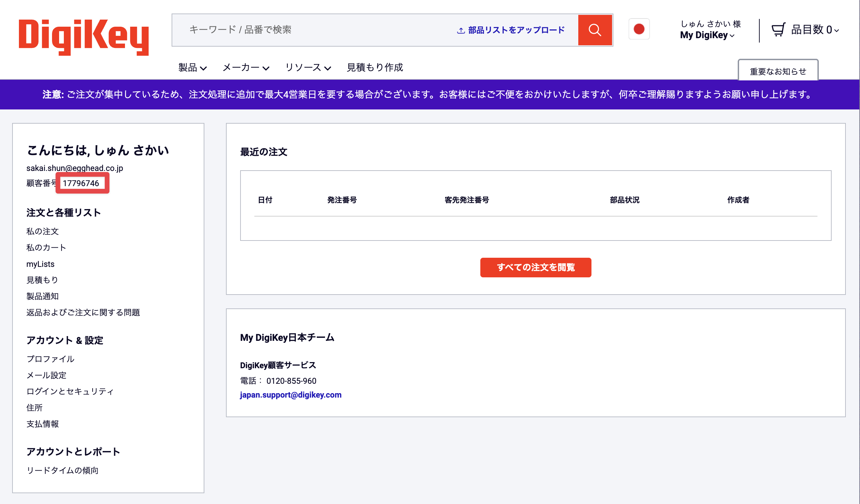Select 見積もり作成 in navigation bar
860x504 pixels.
click(375, 68)
